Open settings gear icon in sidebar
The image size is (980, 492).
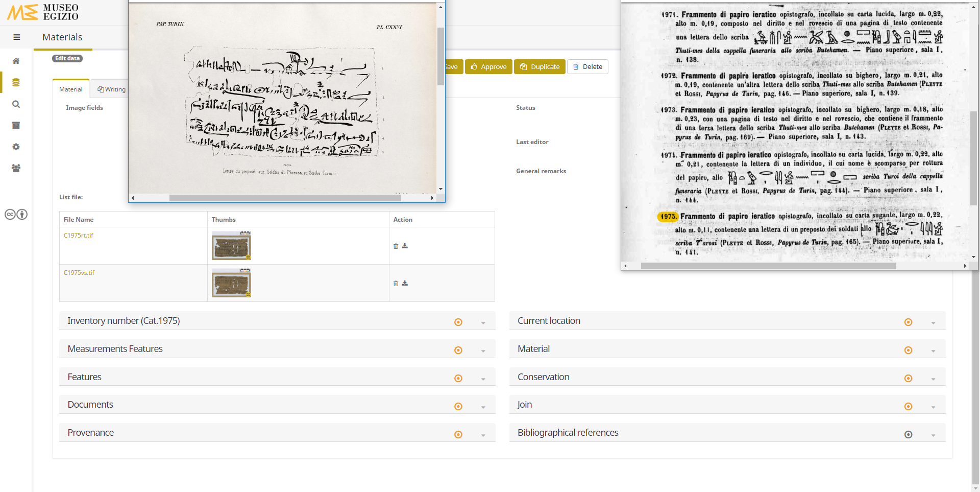coord(16,147)
